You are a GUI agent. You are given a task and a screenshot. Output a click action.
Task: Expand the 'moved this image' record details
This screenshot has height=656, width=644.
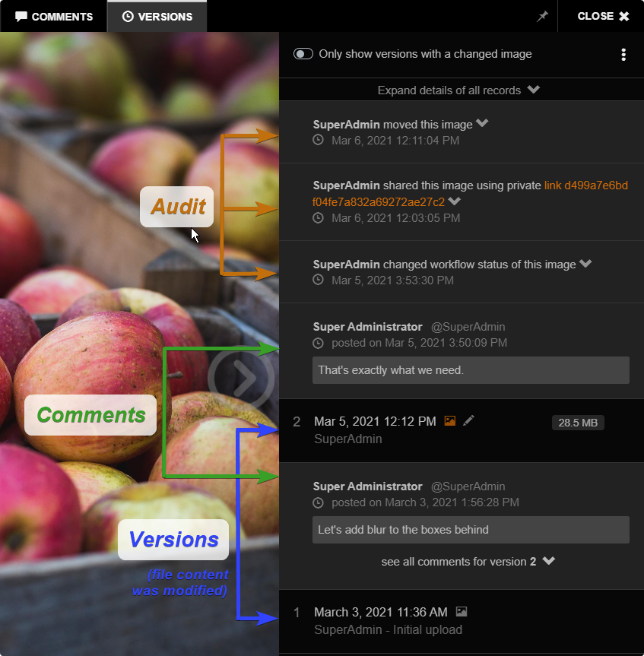(482, 123)
